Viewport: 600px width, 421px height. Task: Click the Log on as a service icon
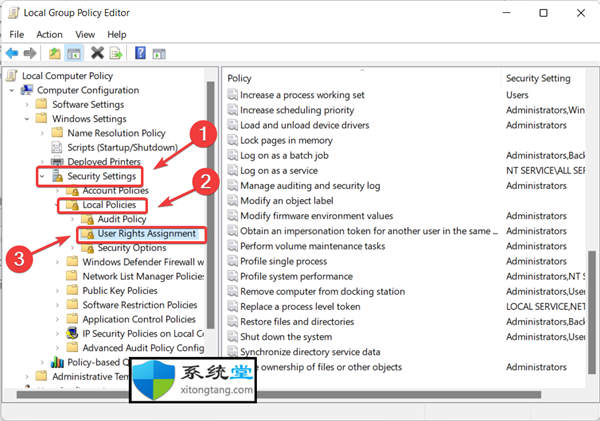232,170
